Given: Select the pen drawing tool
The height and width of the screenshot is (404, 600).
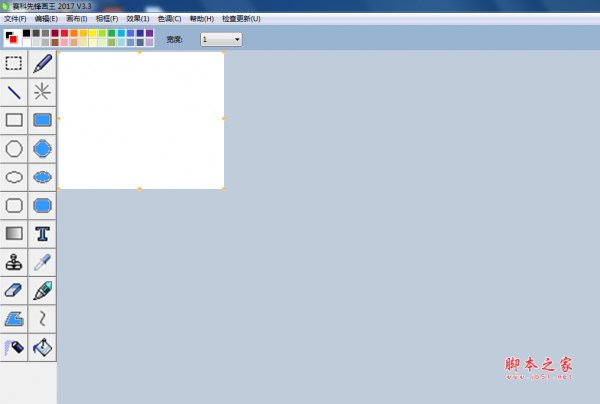Looking at the screenshot, I should [42, 64].
